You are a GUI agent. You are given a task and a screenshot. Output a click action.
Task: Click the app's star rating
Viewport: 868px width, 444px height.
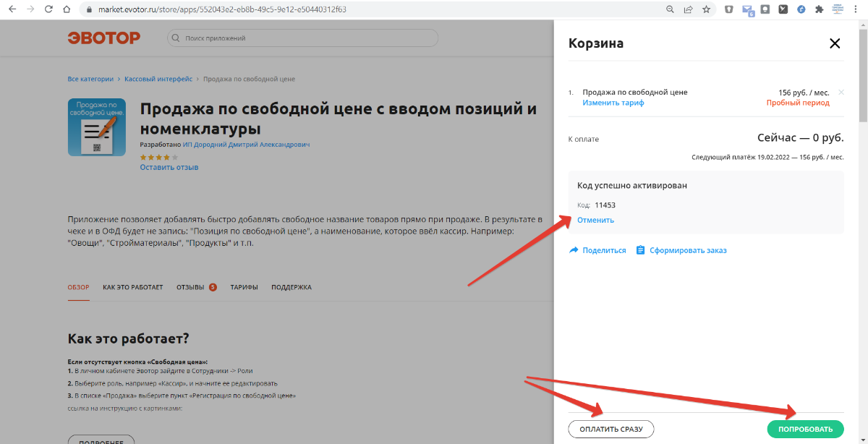[x=158, y=157]
